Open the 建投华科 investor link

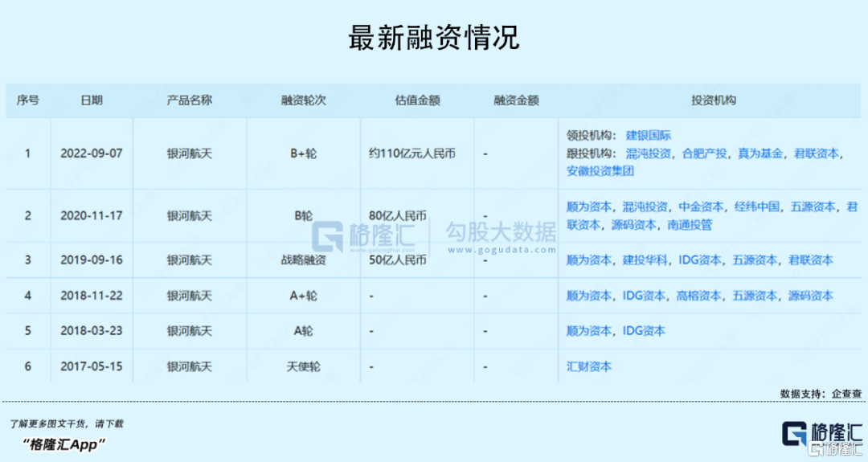pyautogui.click(x=645, y=260)
